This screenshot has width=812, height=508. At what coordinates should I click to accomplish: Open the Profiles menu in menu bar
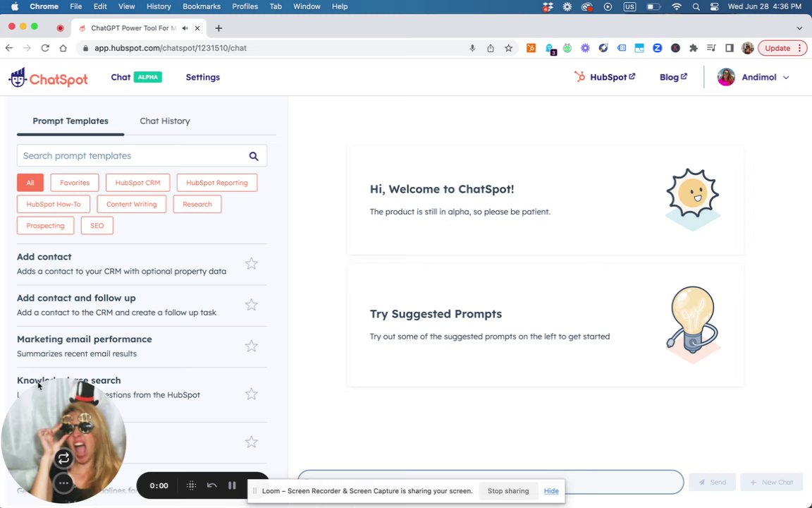click(245, 7)
